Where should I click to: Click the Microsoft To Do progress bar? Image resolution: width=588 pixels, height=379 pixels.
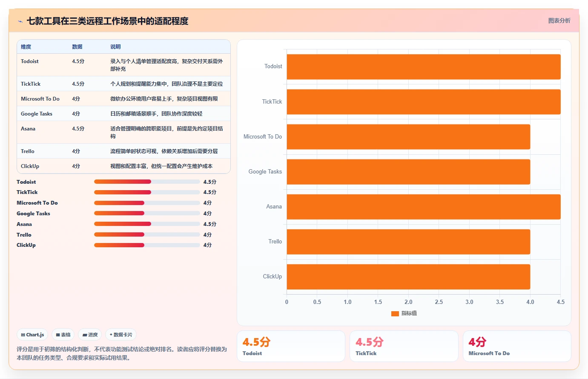pos(147,203)
